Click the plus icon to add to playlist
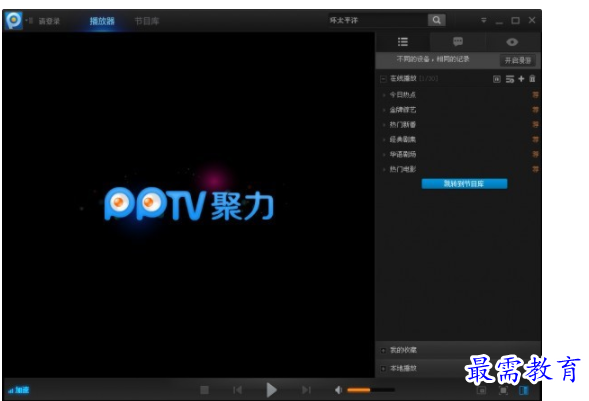 521,78
